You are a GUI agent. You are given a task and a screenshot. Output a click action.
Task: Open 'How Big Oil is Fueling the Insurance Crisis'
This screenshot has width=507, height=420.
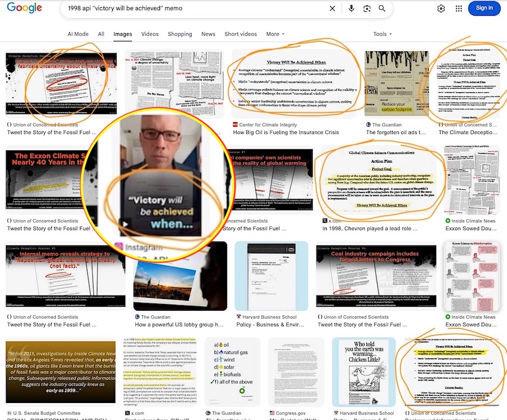286,132
